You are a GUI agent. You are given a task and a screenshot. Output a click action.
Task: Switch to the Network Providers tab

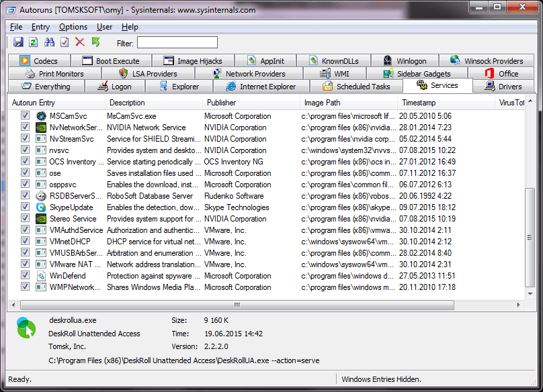[249, 74]
